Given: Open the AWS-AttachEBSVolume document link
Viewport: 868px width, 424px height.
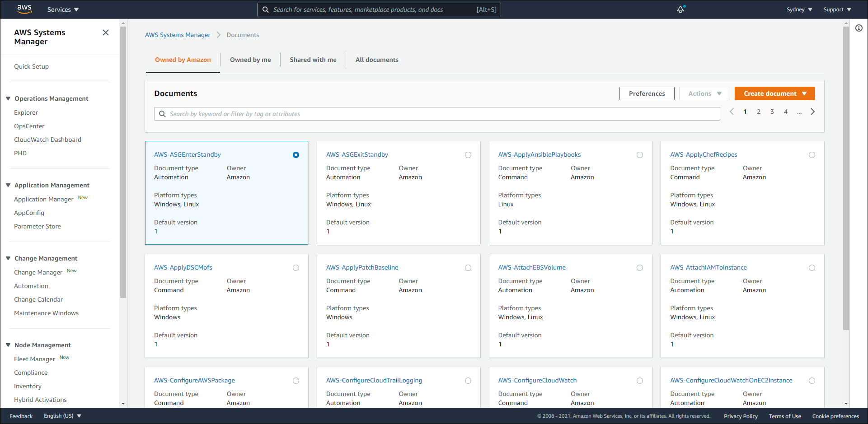Looking at the screenshot, I should (x=532, y=267).
